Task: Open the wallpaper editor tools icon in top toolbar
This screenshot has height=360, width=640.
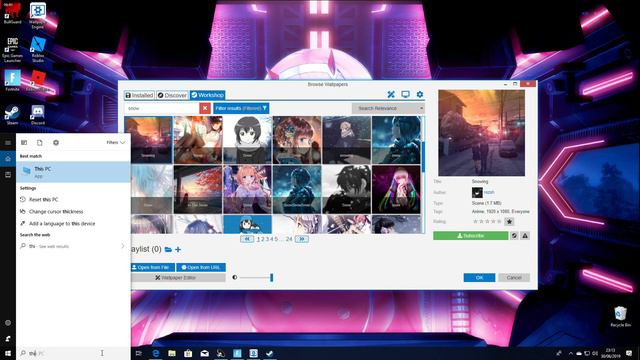Action: pyautogui.click(x=391, y=94)
